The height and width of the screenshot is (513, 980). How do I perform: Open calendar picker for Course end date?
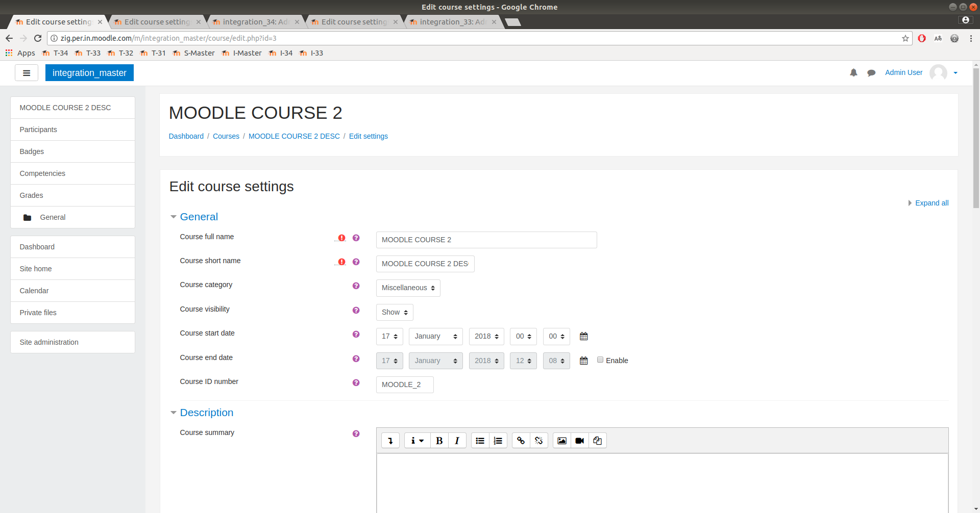click(584, 361)
